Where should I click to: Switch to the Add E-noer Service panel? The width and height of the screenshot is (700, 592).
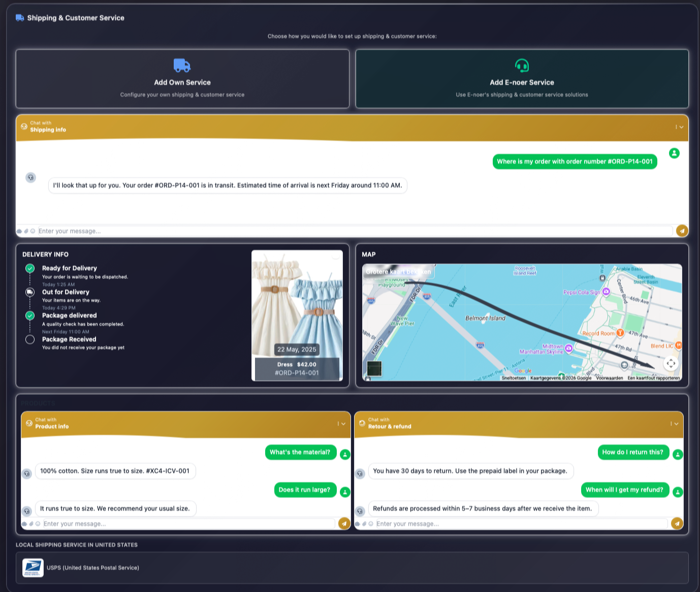point(522,79)
